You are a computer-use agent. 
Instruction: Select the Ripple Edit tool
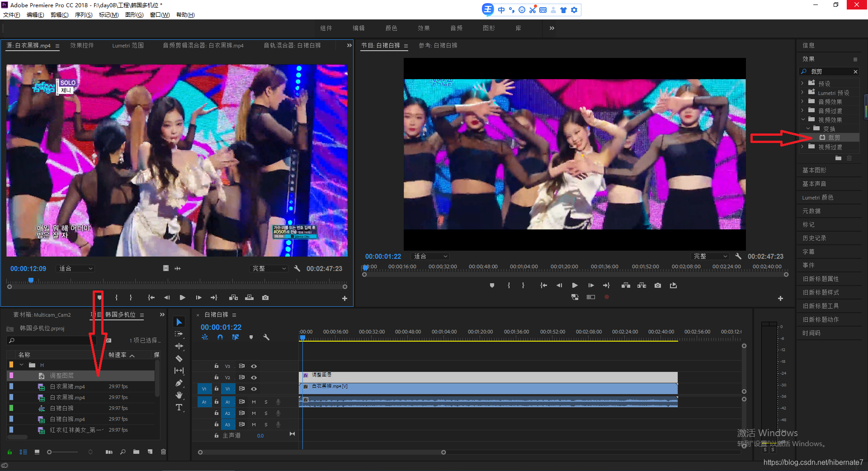[179, 346]
